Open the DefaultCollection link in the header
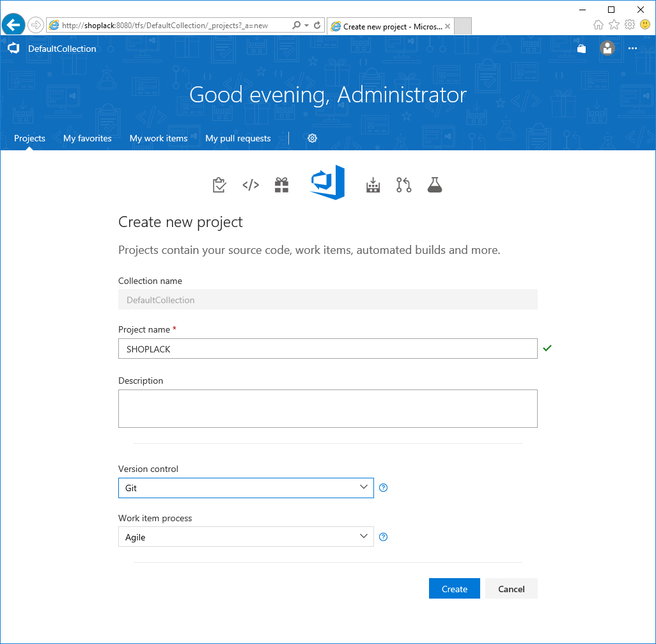The height and width of the screenshot is (644, 656). tap(62, 49)
